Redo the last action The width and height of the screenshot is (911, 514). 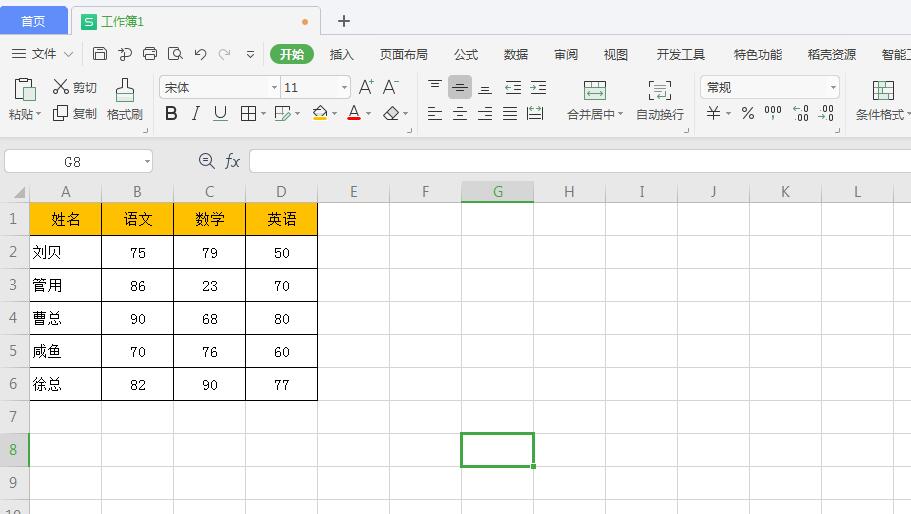(224, 54)
